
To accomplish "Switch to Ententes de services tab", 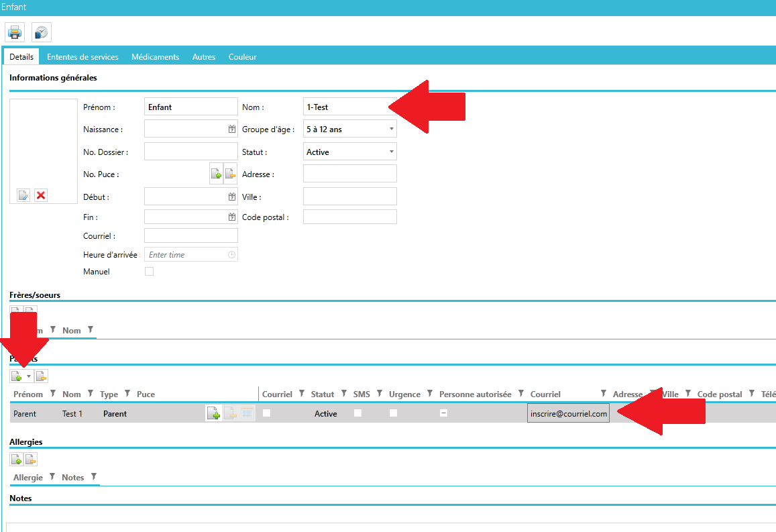I will (x=82, y=57).
